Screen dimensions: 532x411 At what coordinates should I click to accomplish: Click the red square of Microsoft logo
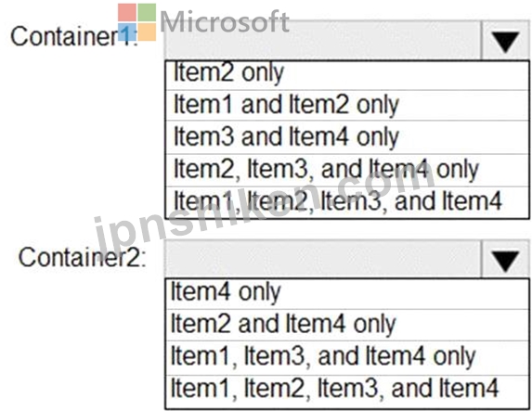click(127, 13)
